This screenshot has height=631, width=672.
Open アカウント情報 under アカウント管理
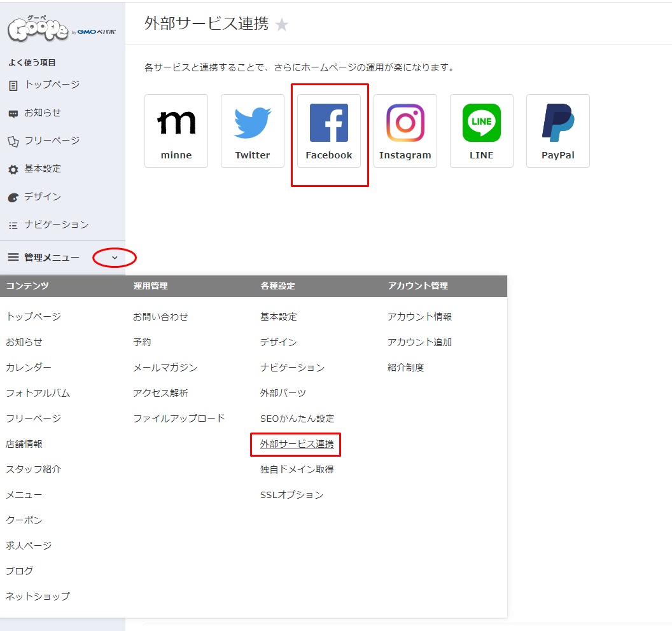click(x=419, y=317)
